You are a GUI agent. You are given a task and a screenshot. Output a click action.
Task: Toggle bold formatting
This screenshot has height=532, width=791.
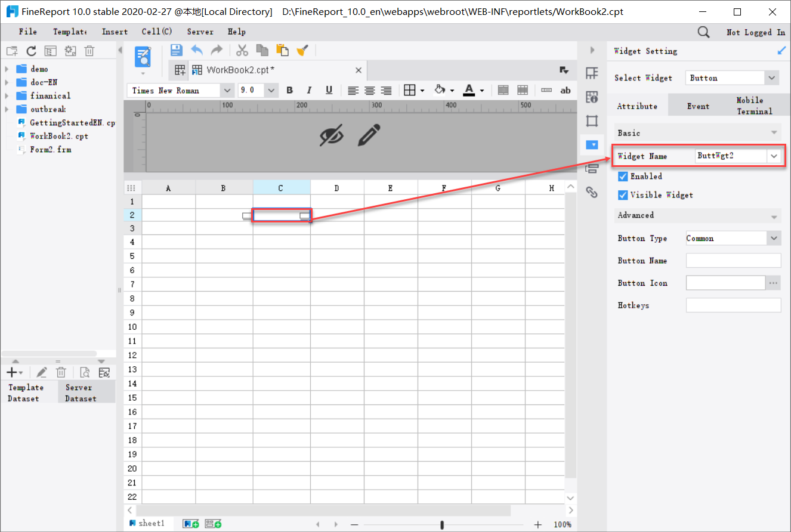pyautogui.click(x=290, y=90)
